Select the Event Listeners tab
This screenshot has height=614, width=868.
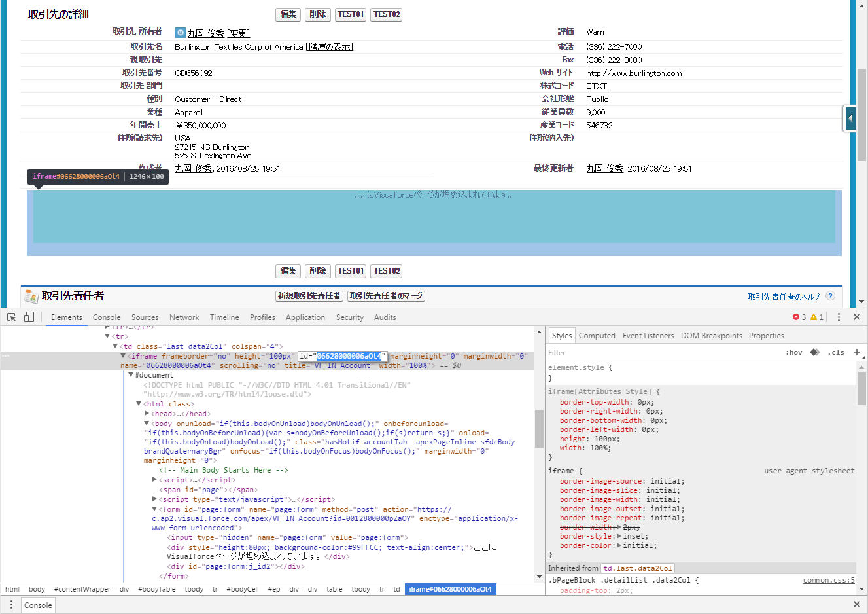pyautogui.click(x=648, y=336)
